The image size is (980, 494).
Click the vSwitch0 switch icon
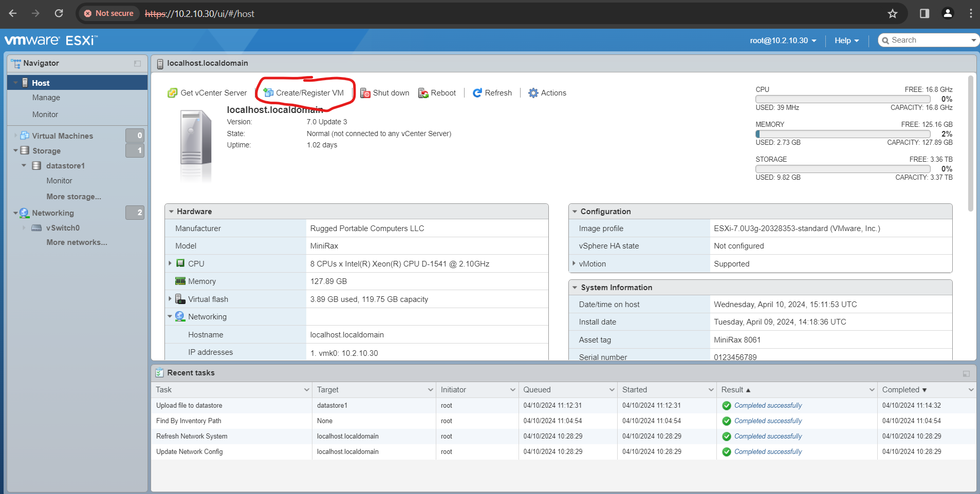(x=36, y=228)
